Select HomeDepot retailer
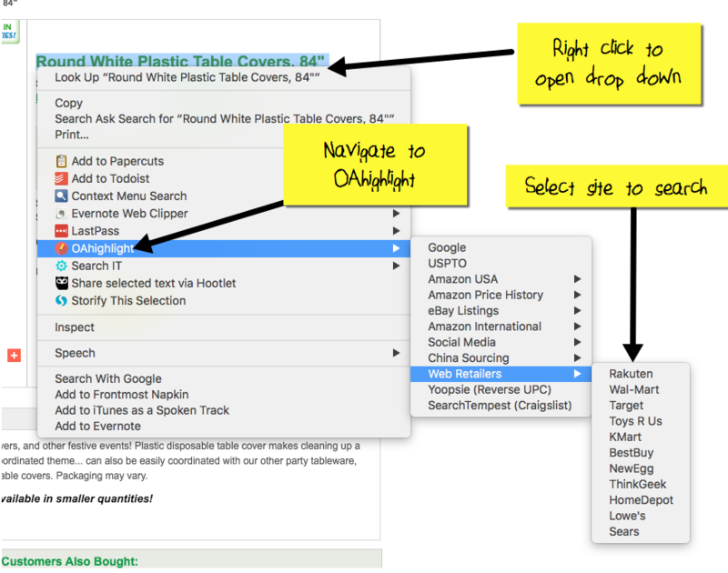This screenshot has width=728, height=573. tap(641, 499)
